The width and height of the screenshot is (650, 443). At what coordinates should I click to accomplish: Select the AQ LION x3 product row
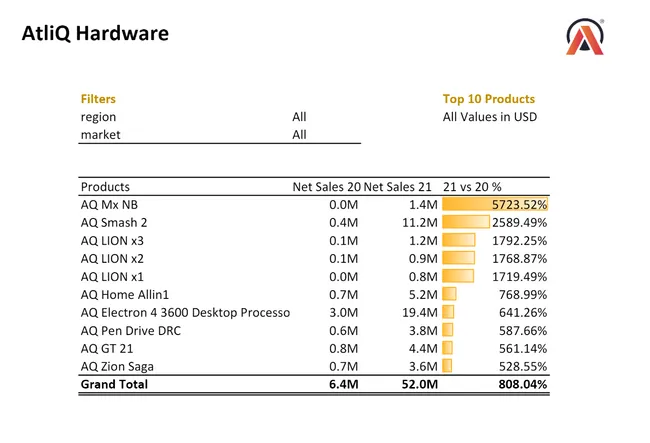112,240
